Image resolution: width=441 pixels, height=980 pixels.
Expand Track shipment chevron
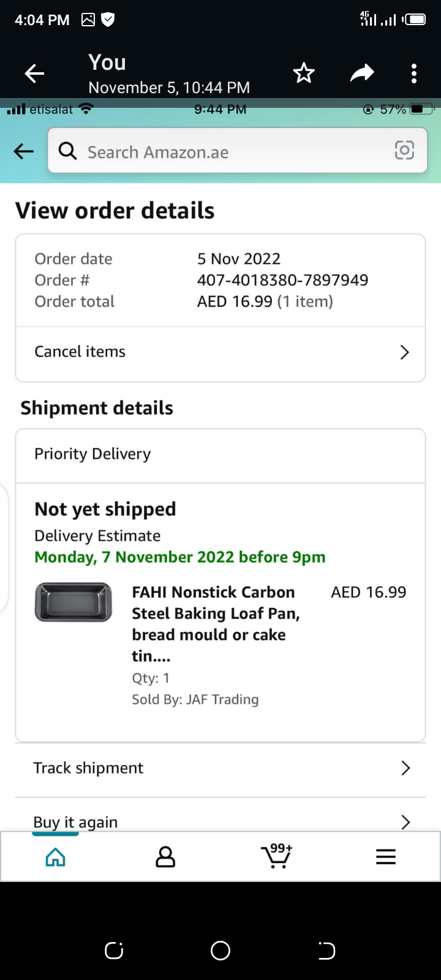(x=405, y=768)
